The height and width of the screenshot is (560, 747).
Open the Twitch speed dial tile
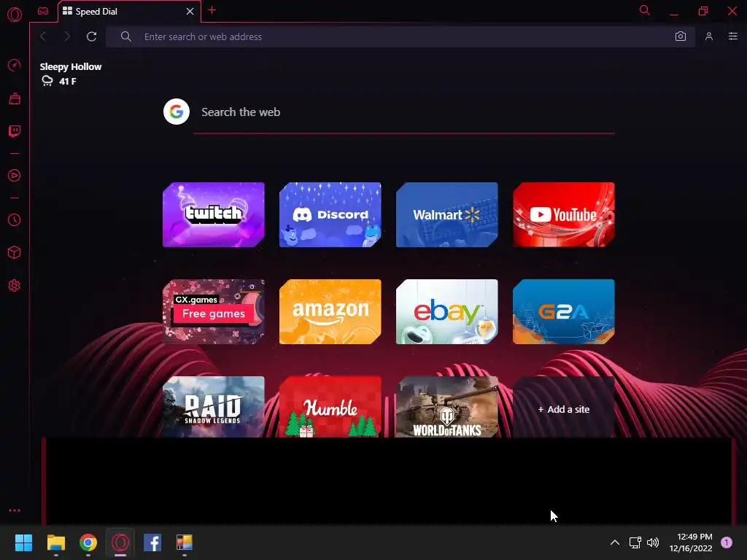pos(214,215)
